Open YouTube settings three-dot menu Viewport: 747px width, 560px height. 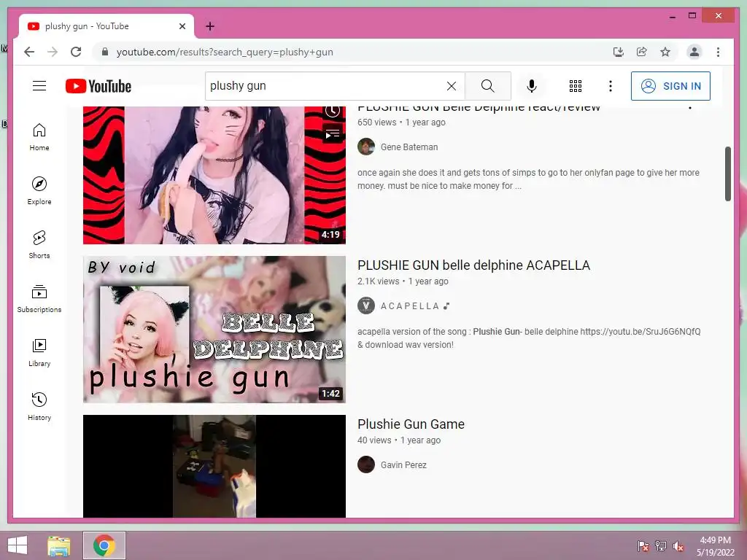(611, 86)
